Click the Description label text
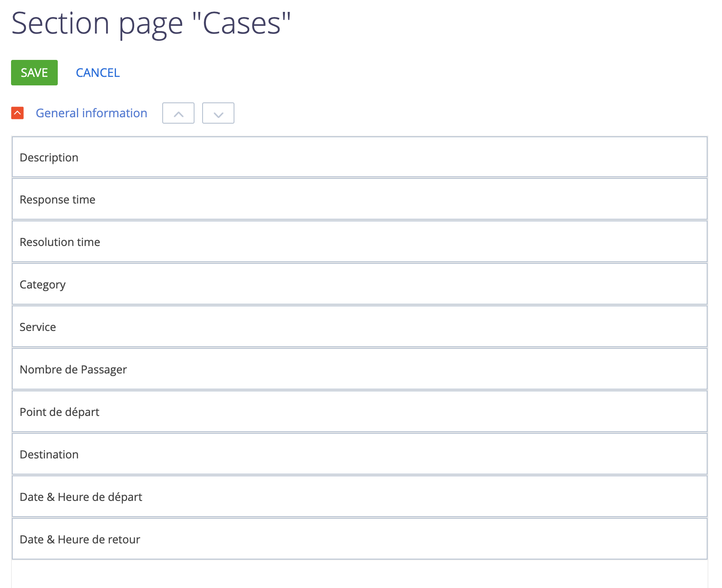 click(49, 158)
